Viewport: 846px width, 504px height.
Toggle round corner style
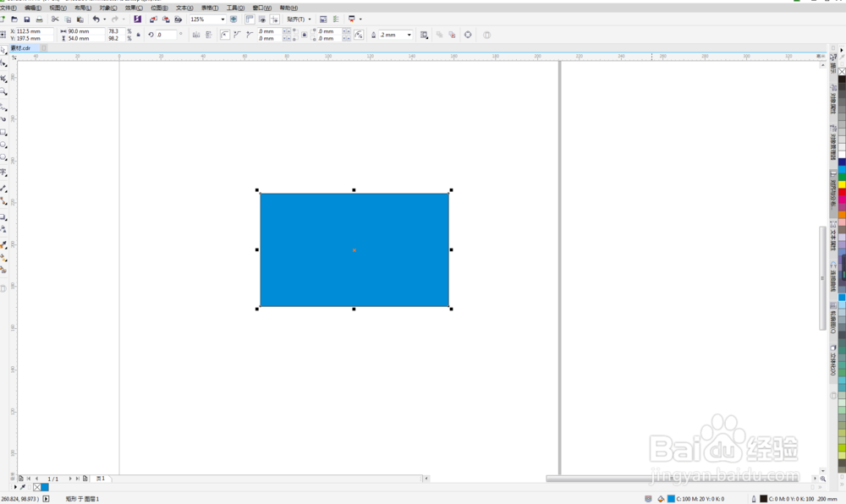click(225, 35)
